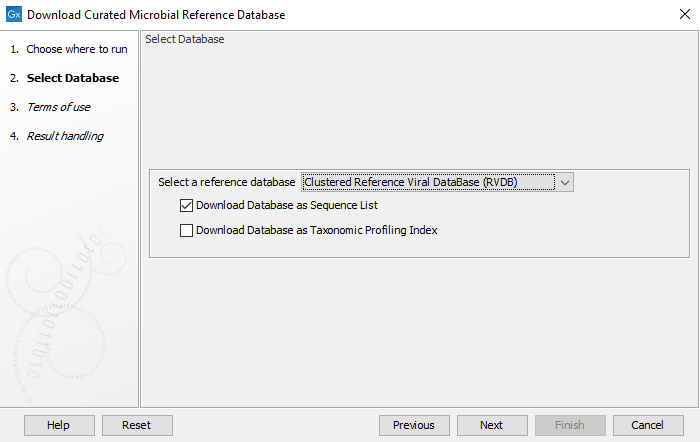Click the Gx application icon in title bar
This screenshot has height=442, width=700.
pyautogui.click(x=14, y=14)
